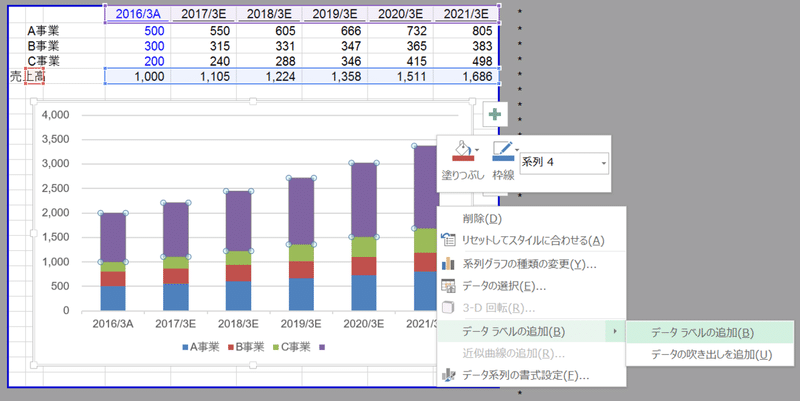Click the format data series icon
This screenshot has width=800, height=401.
coord(448,375)
